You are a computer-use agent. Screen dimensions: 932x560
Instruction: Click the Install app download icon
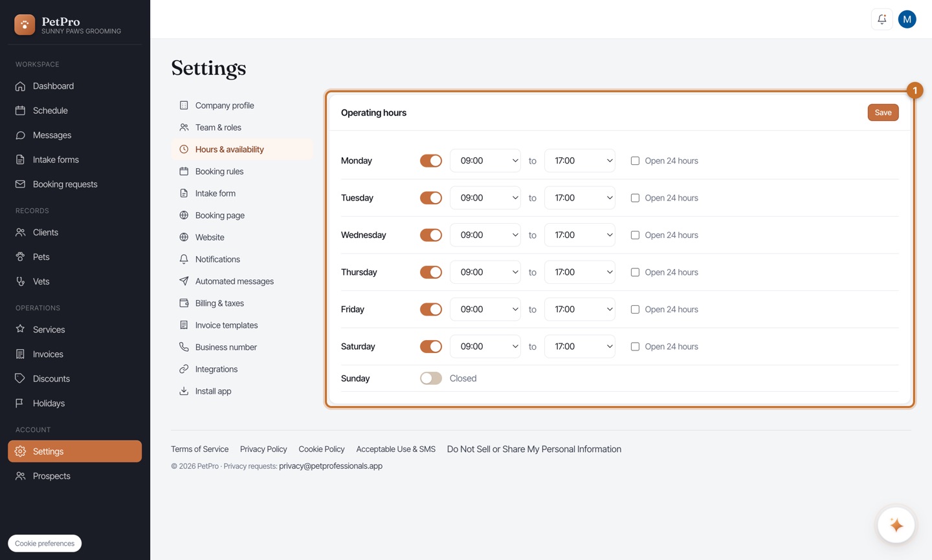coord(184,391)
